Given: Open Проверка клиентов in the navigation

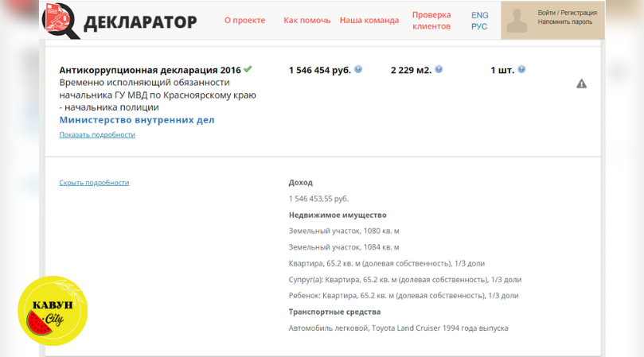Looking at the screenshot, I should pyautogui.click(x=431, y=21).
